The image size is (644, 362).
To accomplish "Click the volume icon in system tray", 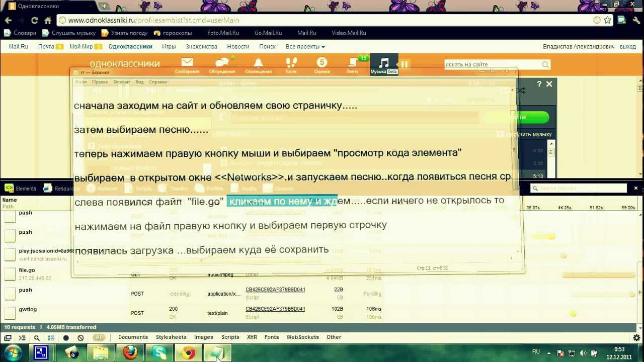I will click(583, 353).
